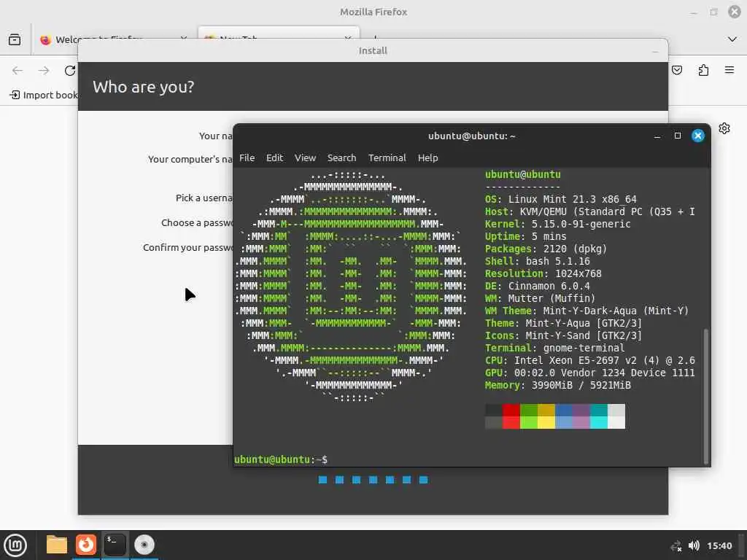This screenshot has height=560, width=747.
Task: Go forward in Firefox history
Action: pos(44,71)
